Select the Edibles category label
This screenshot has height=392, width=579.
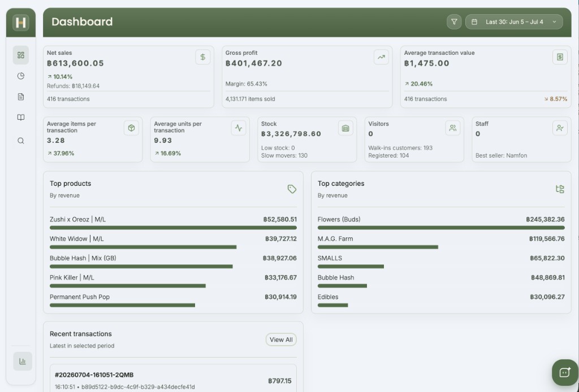coord(328,297)
